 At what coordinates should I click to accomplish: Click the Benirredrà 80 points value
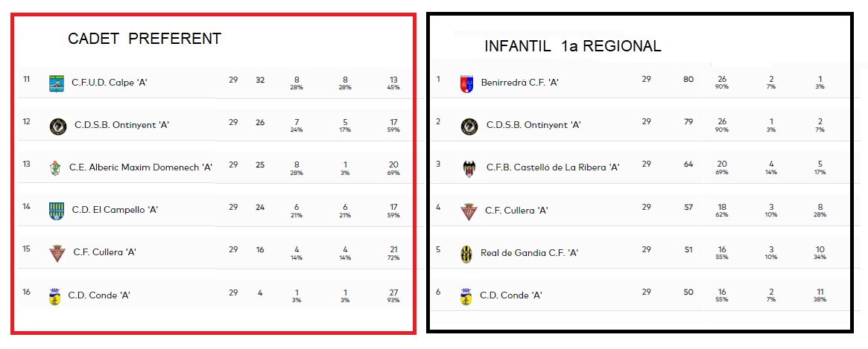click(688, 79)
